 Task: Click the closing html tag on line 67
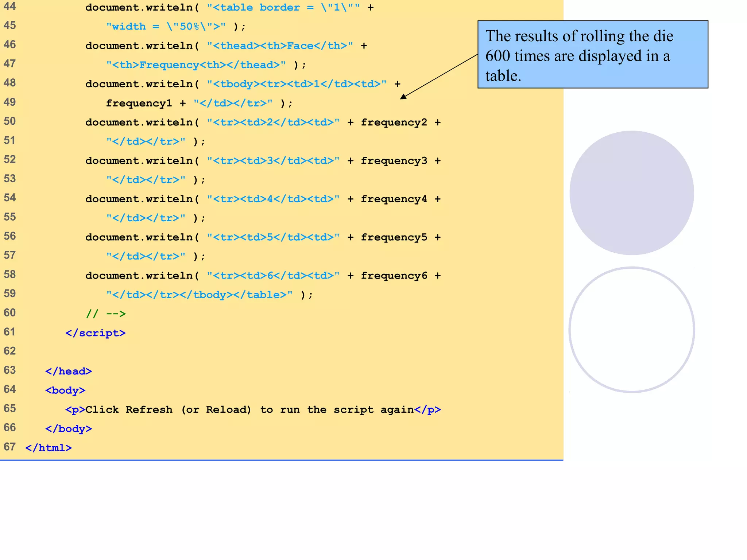(x=49, y=448)
